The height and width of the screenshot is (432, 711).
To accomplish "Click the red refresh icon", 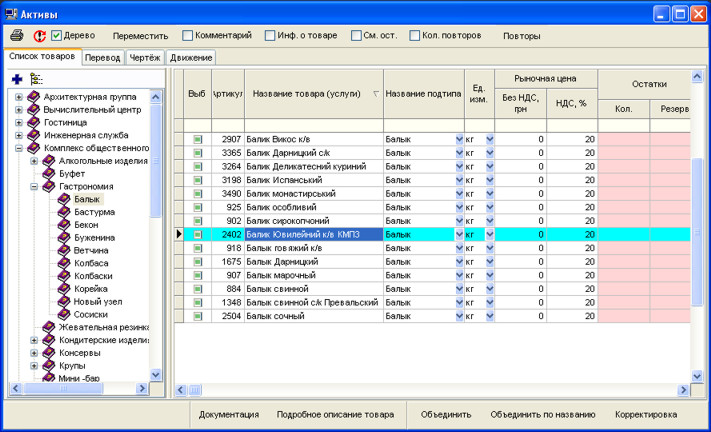I will 40,35.
